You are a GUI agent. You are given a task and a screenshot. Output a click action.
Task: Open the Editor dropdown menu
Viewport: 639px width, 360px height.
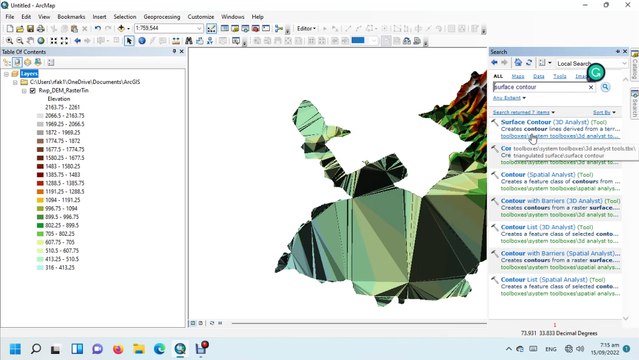click(306, 29)
